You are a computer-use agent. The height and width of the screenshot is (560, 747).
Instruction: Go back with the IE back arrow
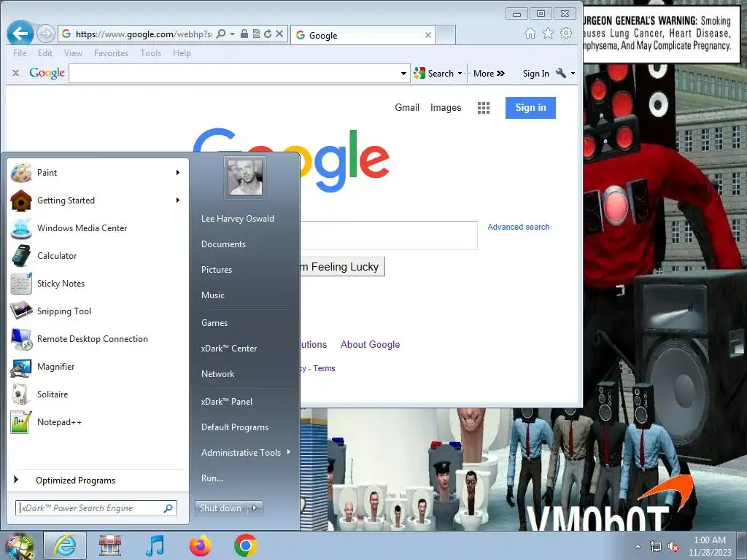tap(20, 34)
